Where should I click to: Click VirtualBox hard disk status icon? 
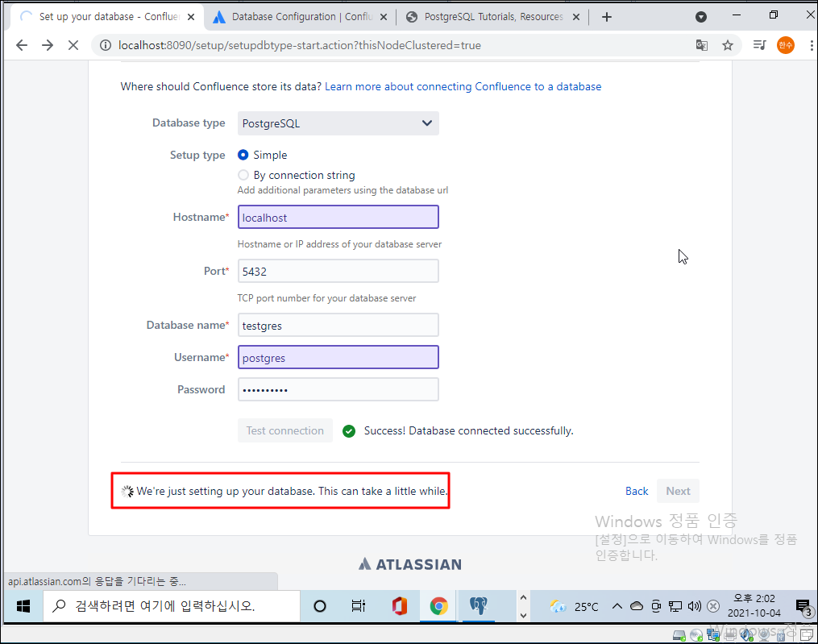click(x=679, y=635)
